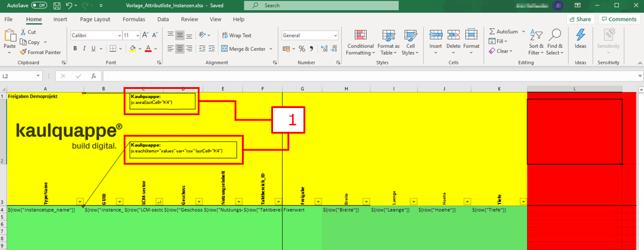The height and width of the screenshot is (250, 644).
Task: Toggle Align Left
Action: (170, 48)
